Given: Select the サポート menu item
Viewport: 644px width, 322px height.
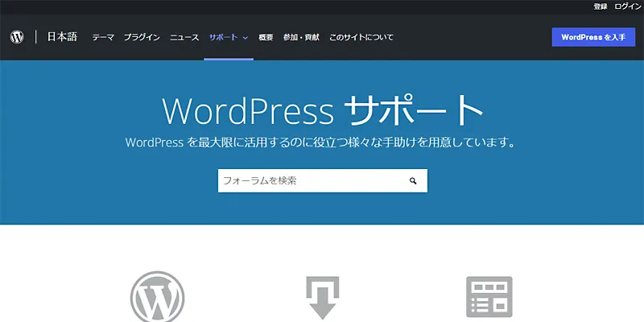Looking at the screenshot, I should coord(223,38).
